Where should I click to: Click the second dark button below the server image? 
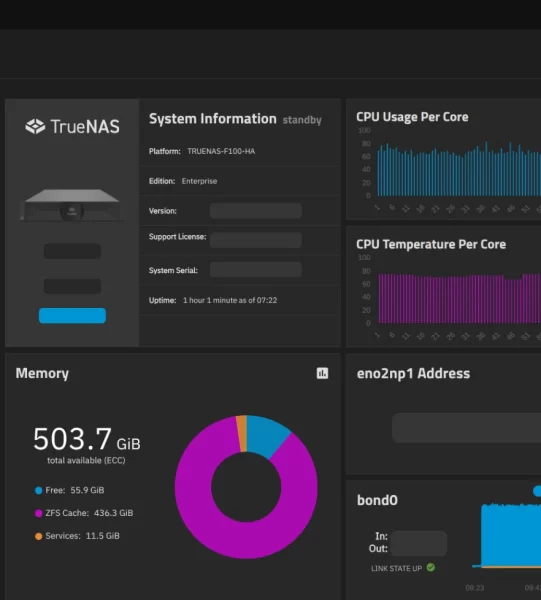pos(72,286)
